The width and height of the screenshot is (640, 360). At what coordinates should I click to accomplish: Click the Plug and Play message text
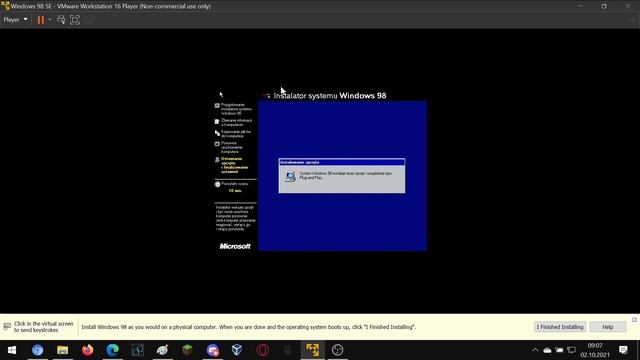[x=346, y=176]
